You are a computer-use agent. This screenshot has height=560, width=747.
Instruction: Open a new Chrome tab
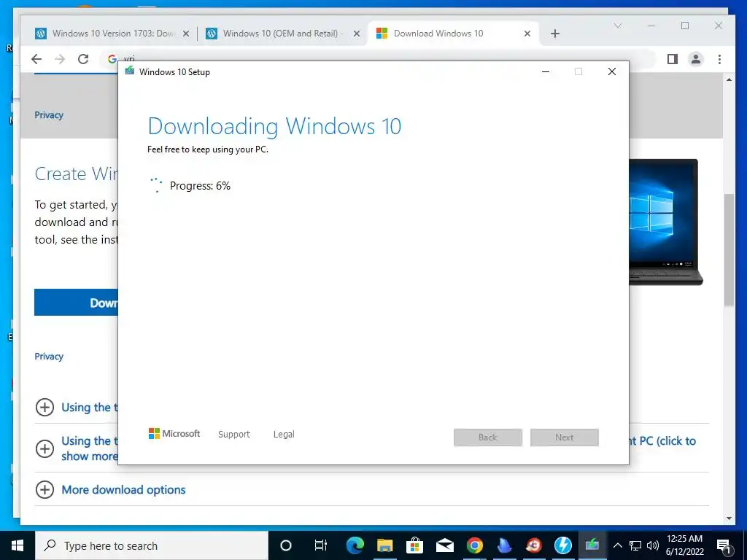pyautogui.click(x=555, y=34)
